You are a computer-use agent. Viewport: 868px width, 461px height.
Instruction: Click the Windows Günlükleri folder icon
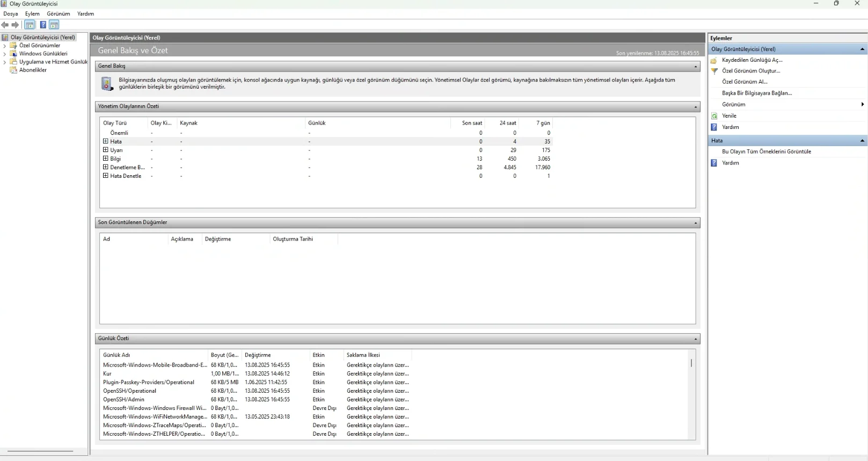(x=13, y=54)
